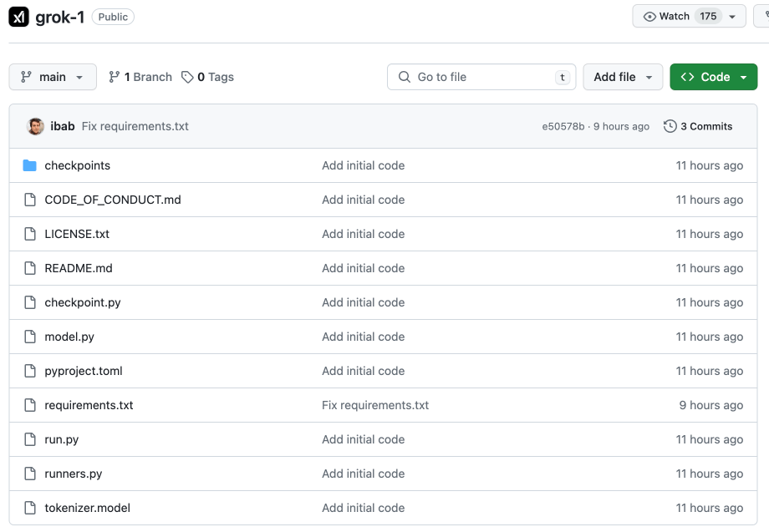Open the green Code dropdown button
Viewport: 769px width, 532px height.
click(713, 77)
